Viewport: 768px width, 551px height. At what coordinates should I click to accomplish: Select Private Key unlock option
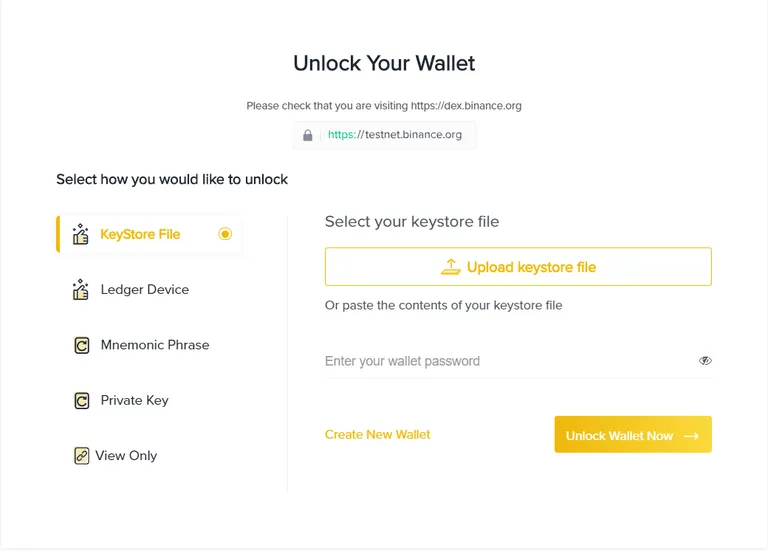pos(134,401)
